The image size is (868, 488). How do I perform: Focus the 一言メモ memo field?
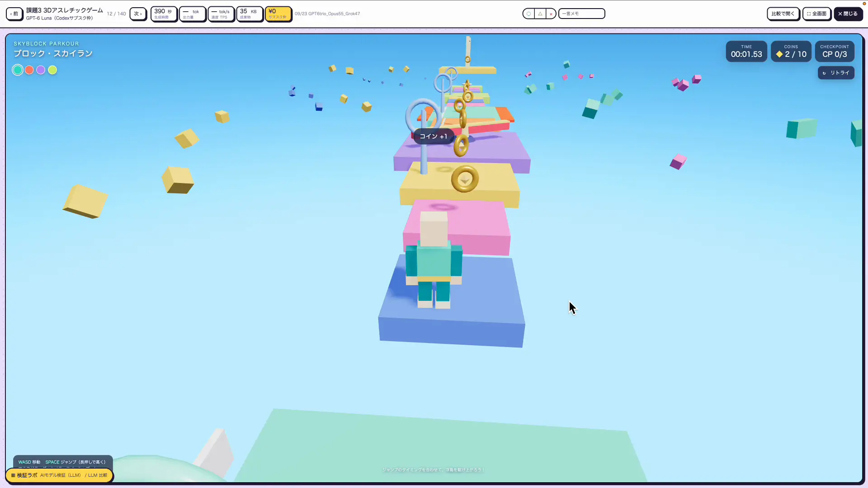pos(581,14)
